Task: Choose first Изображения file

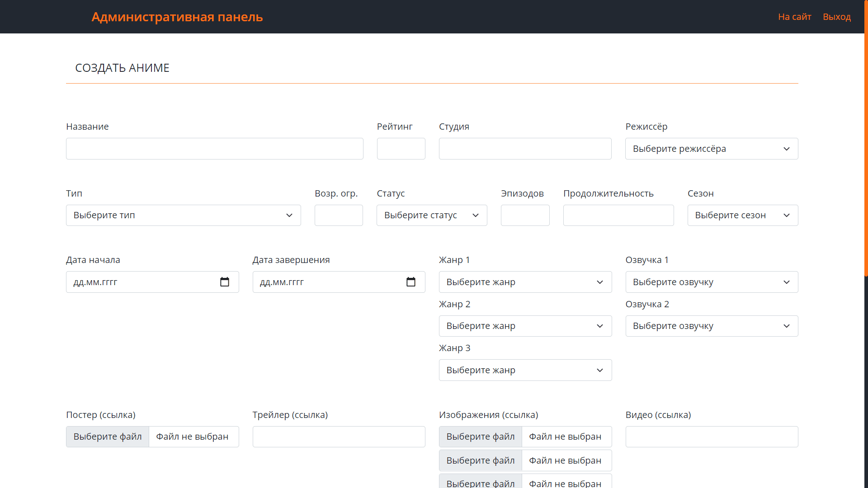Action: (480, 436)
